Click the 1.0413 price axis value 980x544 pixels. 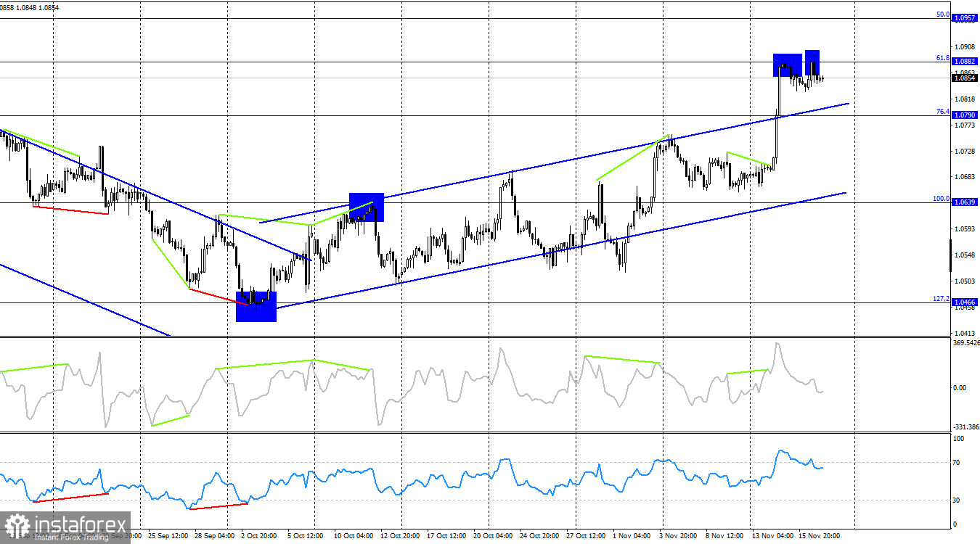[965, 333]
